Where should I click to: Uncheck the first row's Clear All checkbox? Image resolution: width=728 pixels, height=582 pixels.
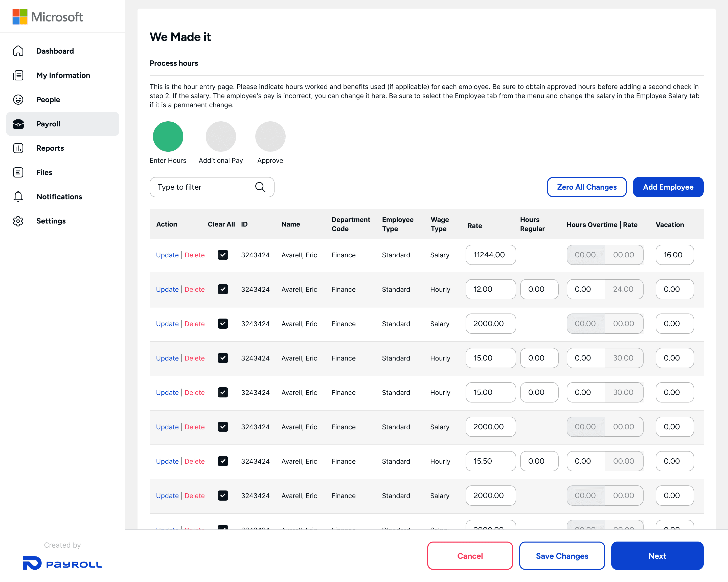tap(223, 255)
